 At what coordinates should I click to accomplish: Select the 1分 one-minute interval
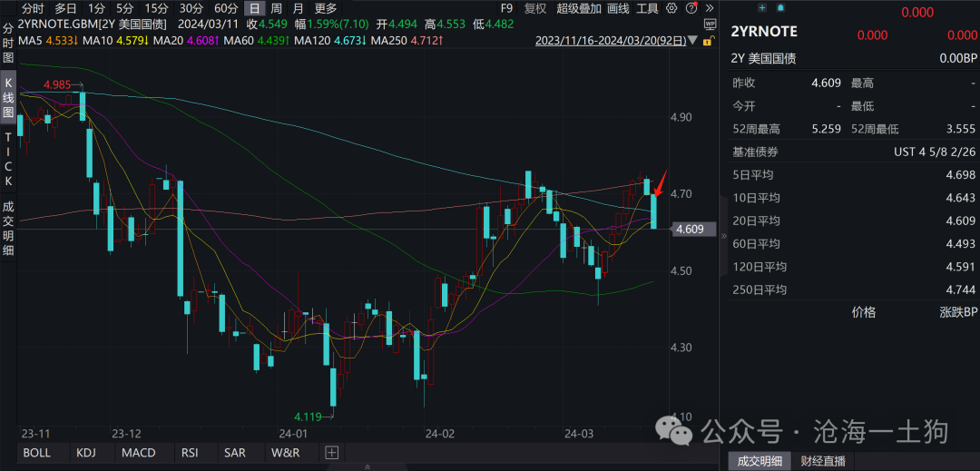(96, 9)
